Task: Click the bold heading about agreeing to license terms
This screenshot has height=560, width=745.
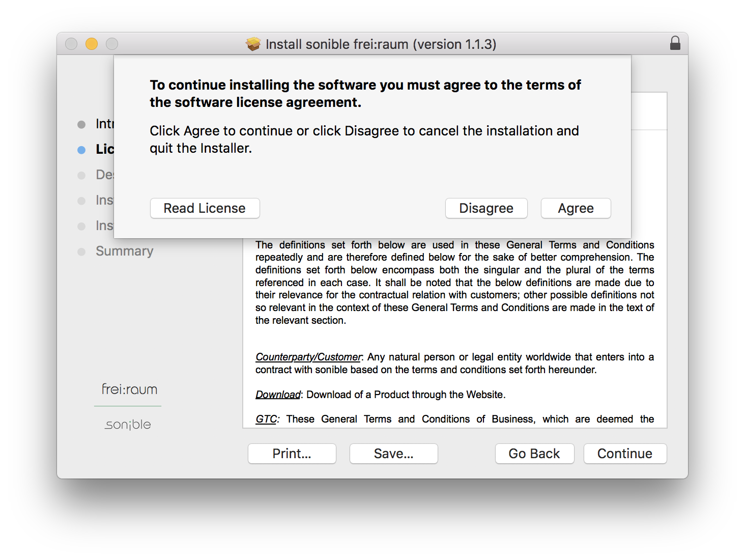Action: point(365,94)
